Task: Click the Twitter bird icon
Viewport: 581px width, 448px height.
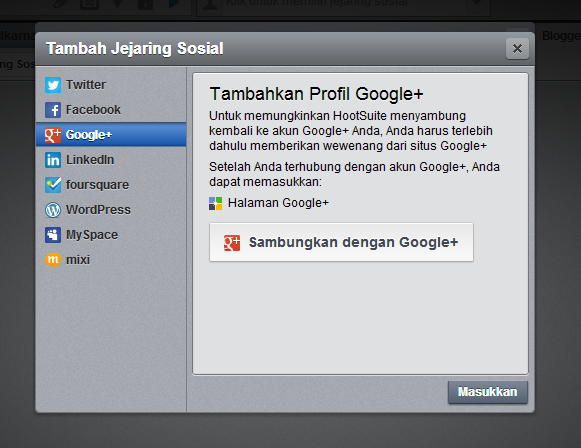Action: pyautogui.click(x=53, y=85)
